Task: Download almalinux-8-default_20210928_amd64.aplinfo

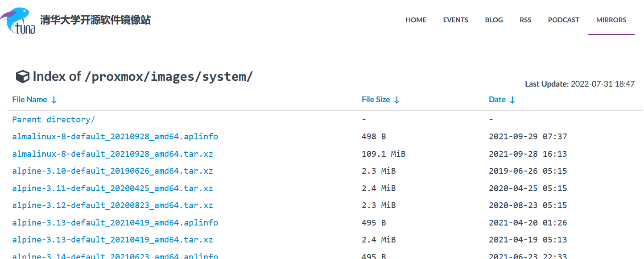Action: pos(115,137)
